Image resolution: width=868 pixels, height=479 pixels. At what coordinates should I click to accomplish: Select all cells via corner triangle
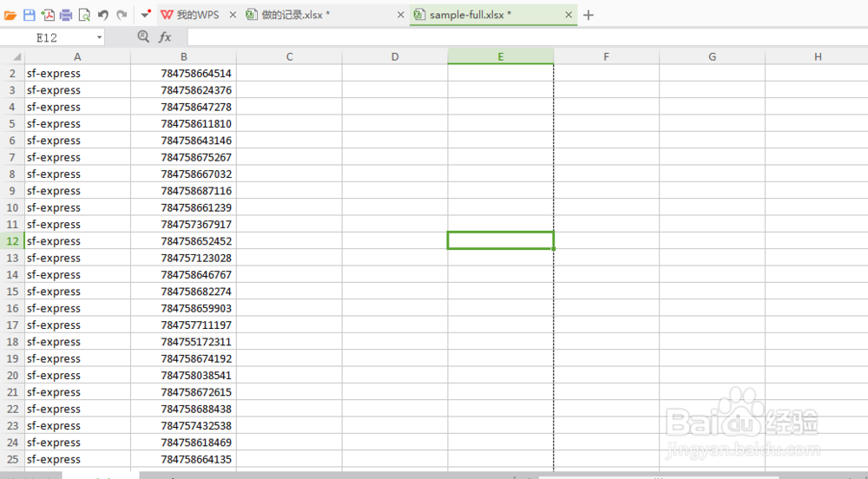(x=16, y=57)
